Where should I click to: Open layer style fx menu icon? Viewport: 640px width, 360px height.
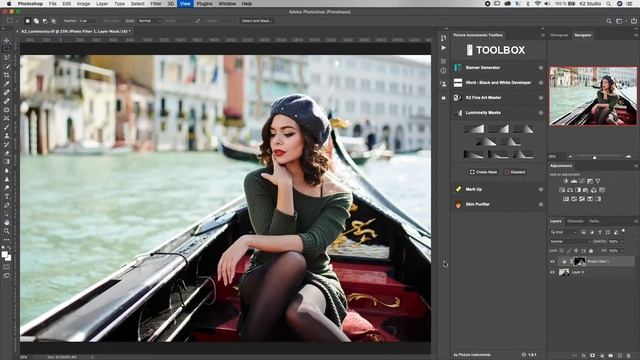(584, 356)
